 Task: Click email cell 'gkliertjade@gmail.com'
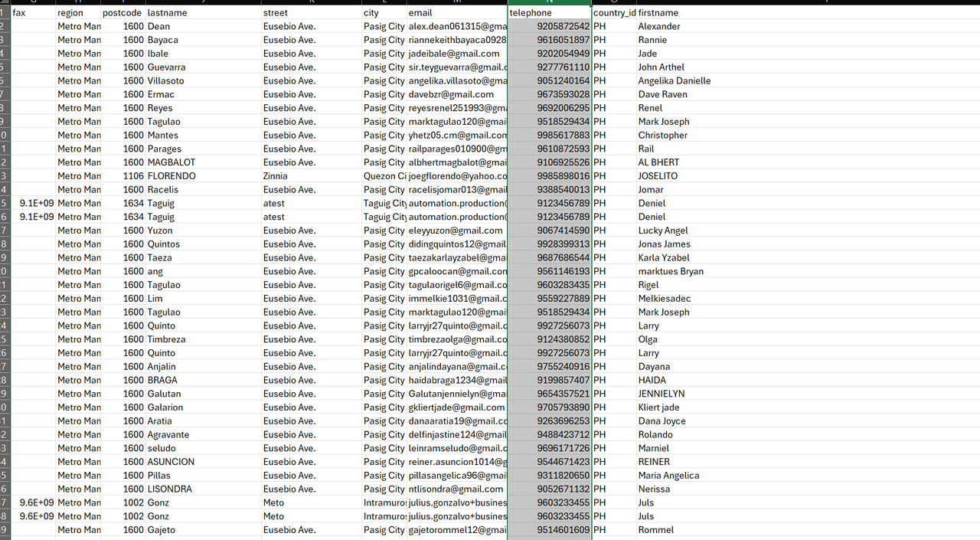[457, 407]
